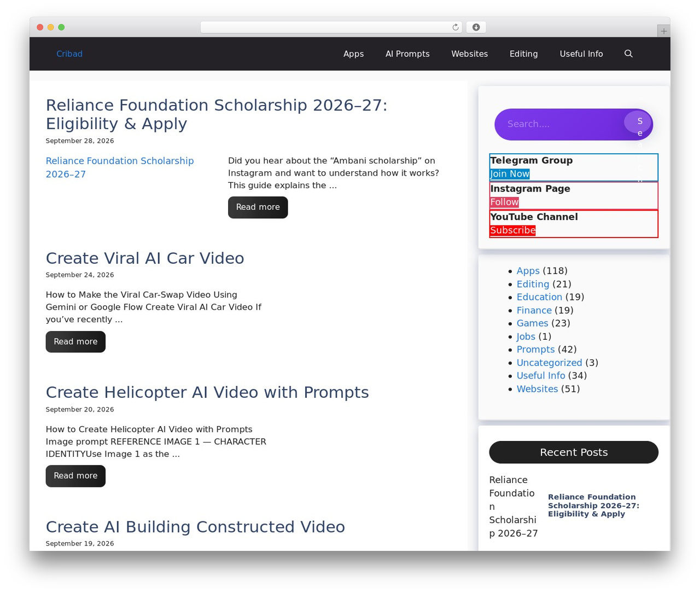Viewport: 700px width, 593px height.
Task: Open the Useful Info menu item
Action: 581,54
